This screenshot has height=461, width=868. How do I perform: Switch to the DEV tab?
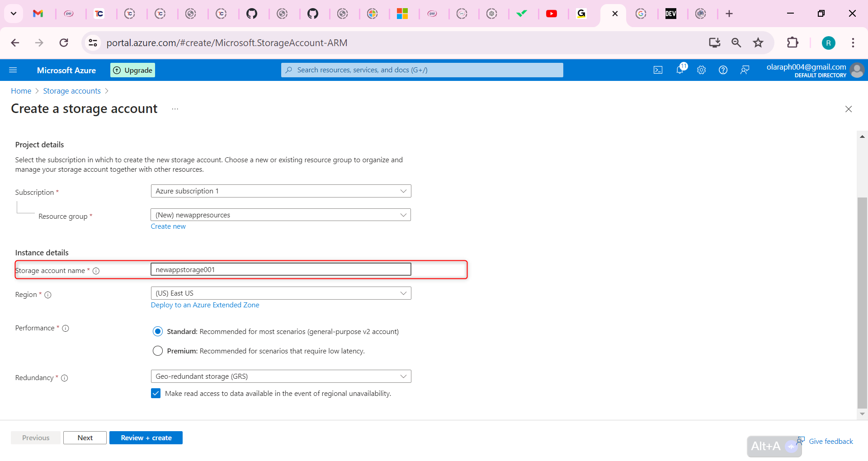(x=671, y=14)
